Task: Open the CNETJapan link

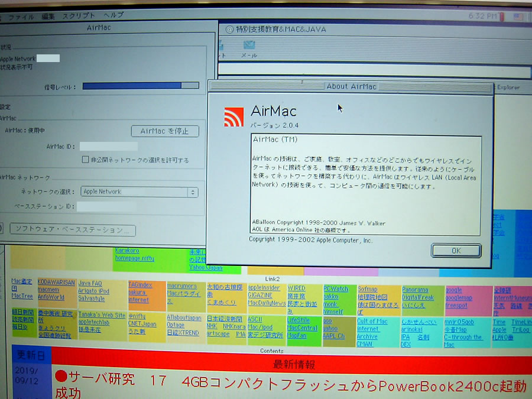Action: [142, 324]
